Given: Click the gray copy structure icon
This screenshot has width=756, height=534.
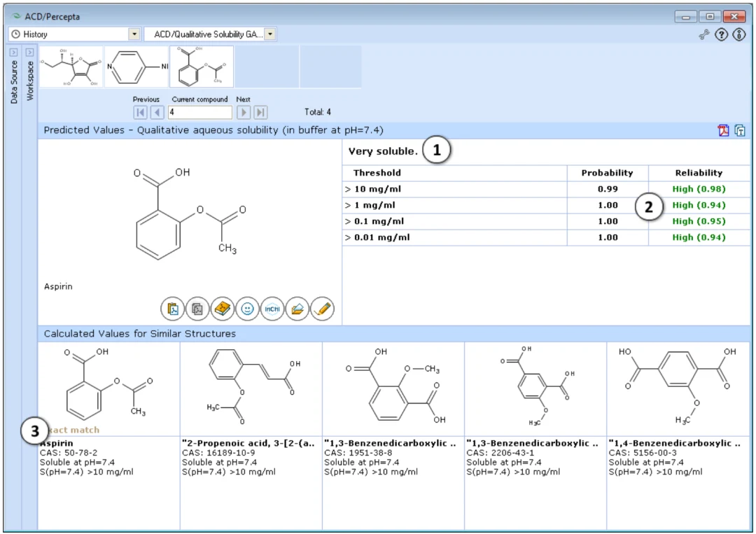Looking at the screenshot, I should [197, 309].
